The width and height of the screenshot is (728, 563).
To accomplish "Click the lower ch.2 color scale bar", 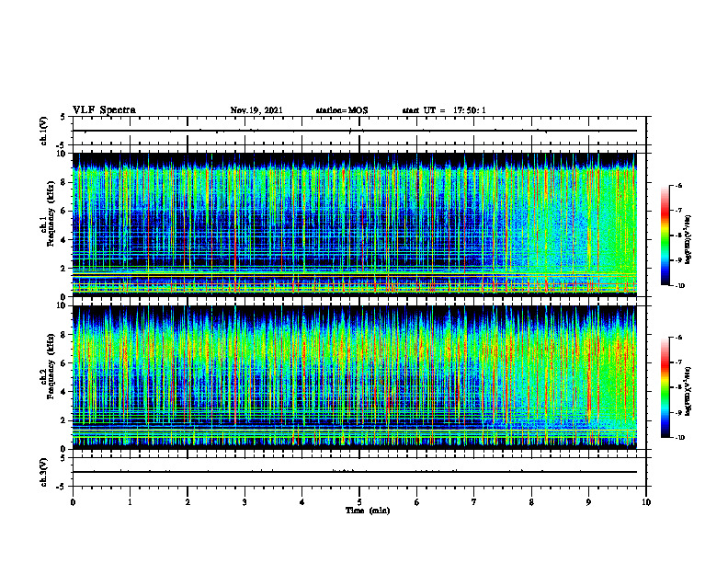I will click(665, 387).
